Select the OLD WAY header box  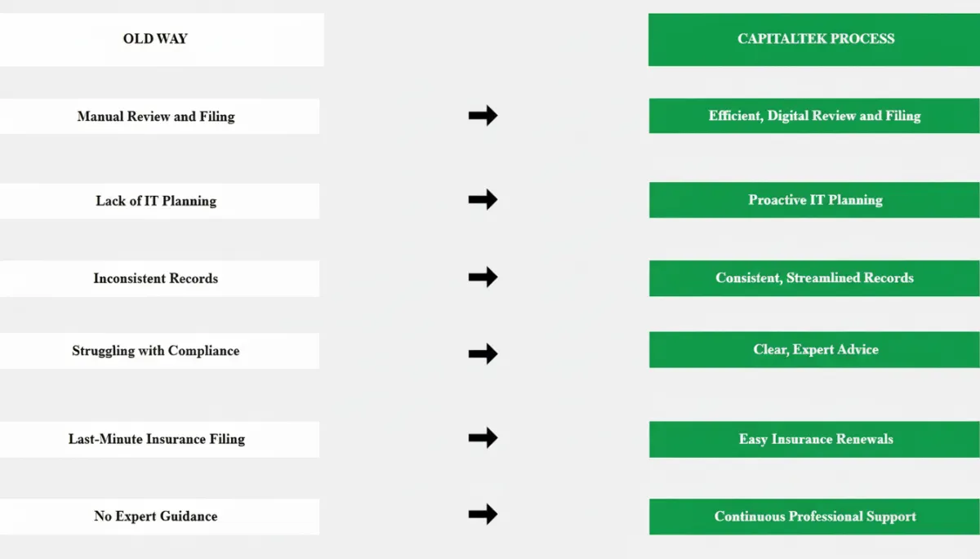click(161, 39)
